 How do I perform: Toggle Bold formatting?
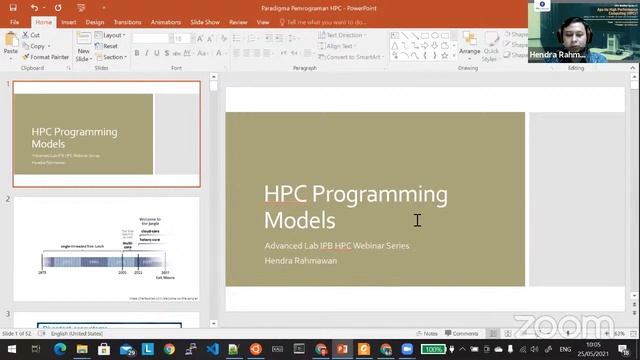pyautogui.click(x=137, y=53)
